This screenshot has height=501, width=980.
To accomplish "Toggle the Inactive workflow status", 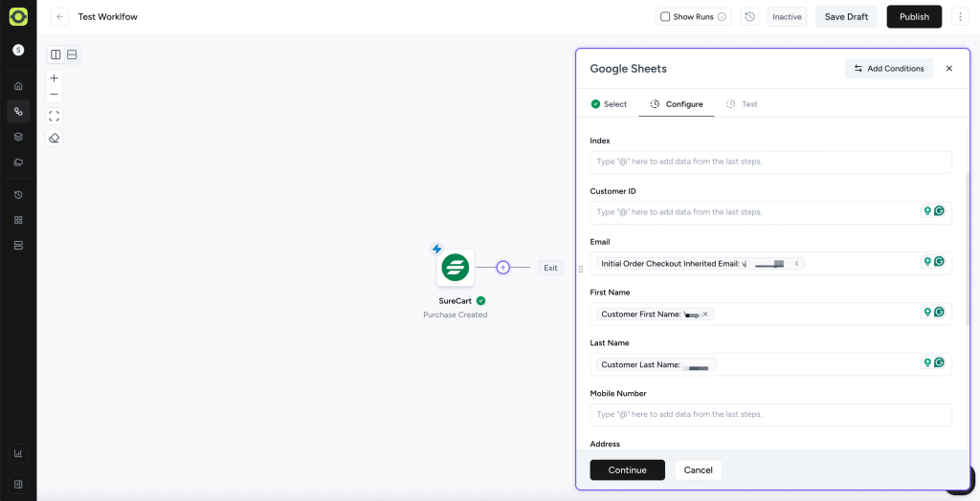I will (787, 17).
